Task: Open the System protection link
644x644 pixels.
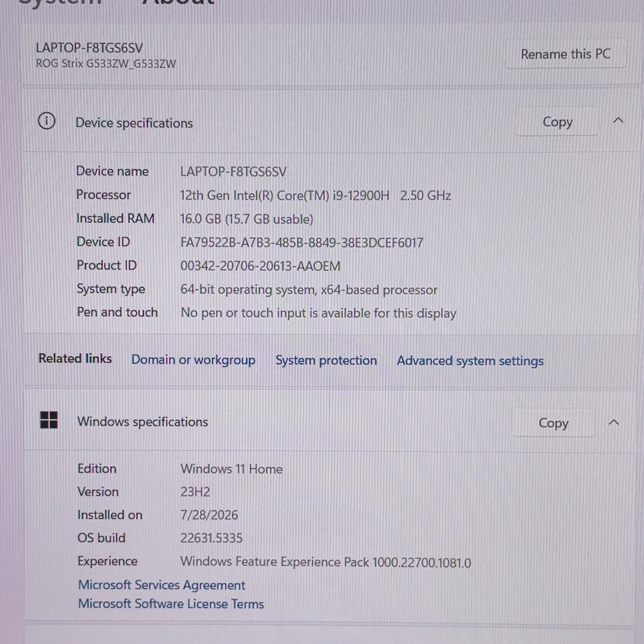Action: tap(326, 360)
